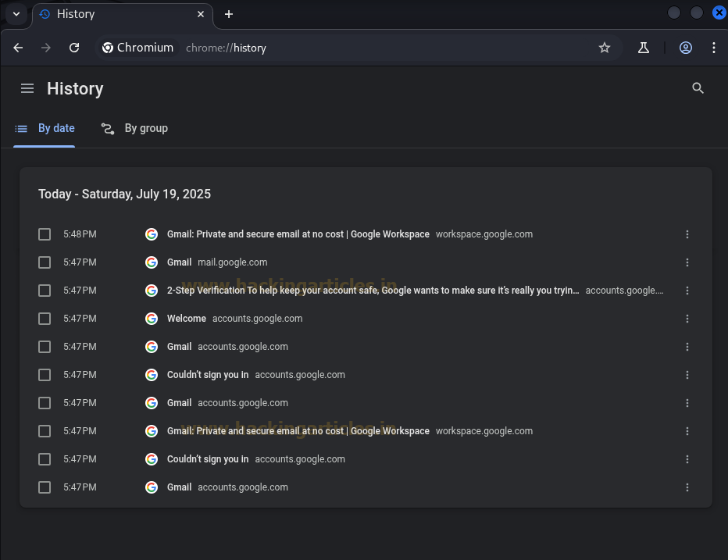Bookmark this page with the star icon
The height and width of the screenshot is (560, 728).
click(604, 48)
